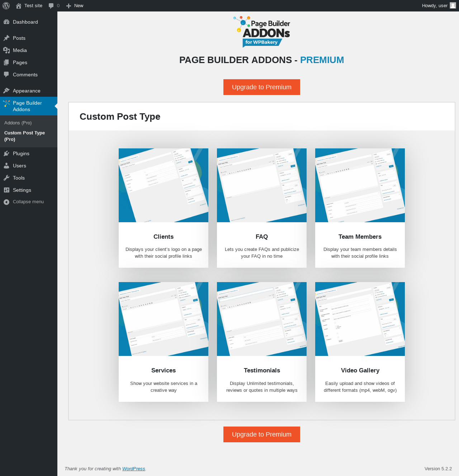This screenshot has width=459, height=476.
Task: Click the Tools wrench icon
Action: coord(6,178)
